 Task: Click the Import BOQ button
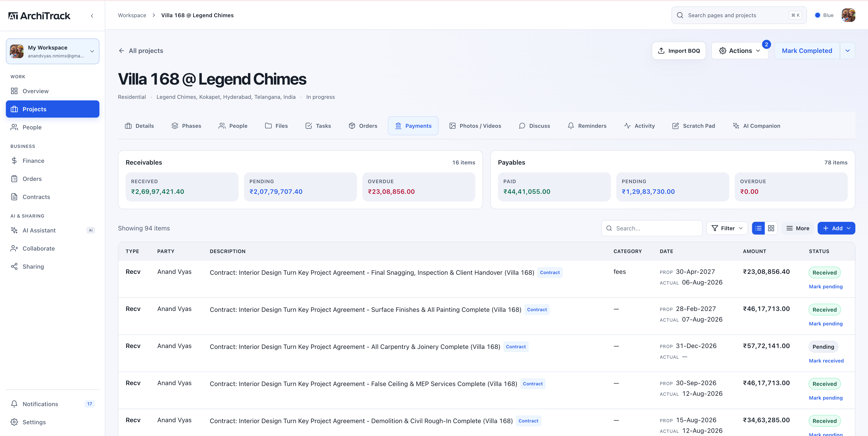[679, 51]
